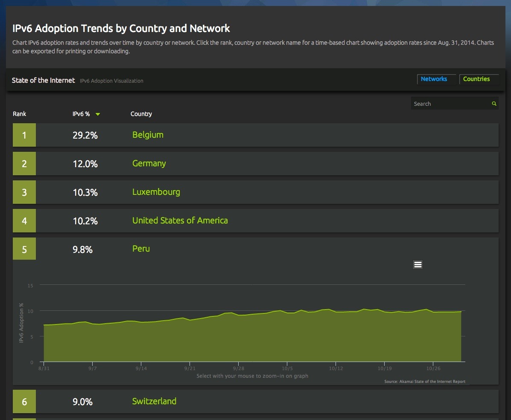This screenshot has height=420, width=511.
Task: Open the chart export hamburger menu
Action: tap(418, 265)
